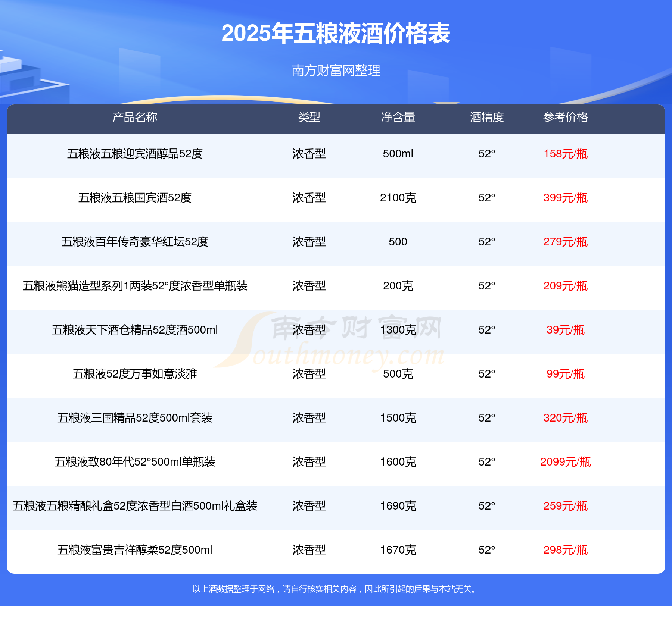Select product 五粮液52度万事如意淡雅
Viewport: 672px width, 623px height.
click(135, 374)
